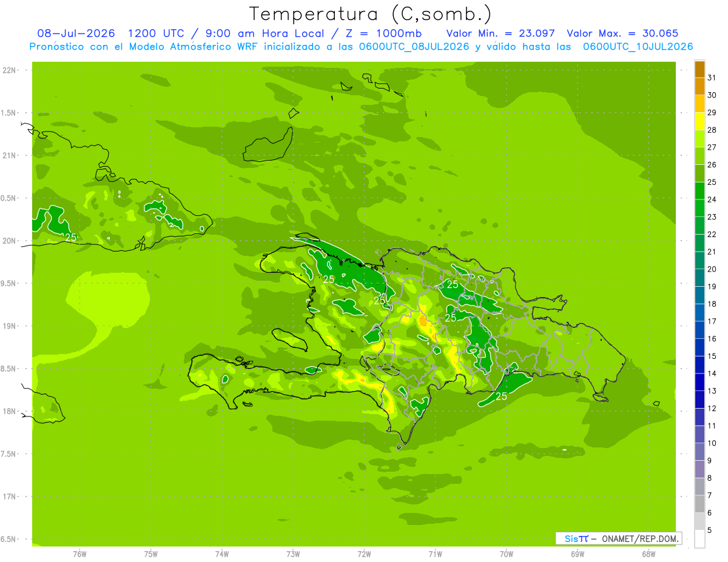Click the "69W" longitude axis label
The width and height of the screenshot is (728, 562).
578,554
